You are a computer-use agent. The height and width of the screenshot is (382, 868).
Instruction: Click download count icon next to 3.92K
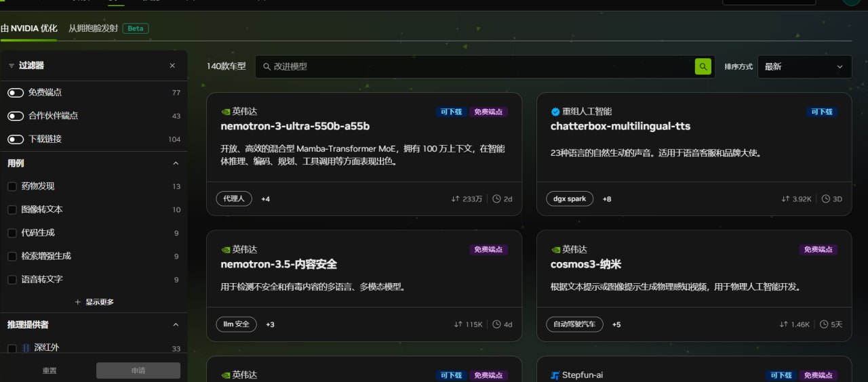tap(785, 199)
